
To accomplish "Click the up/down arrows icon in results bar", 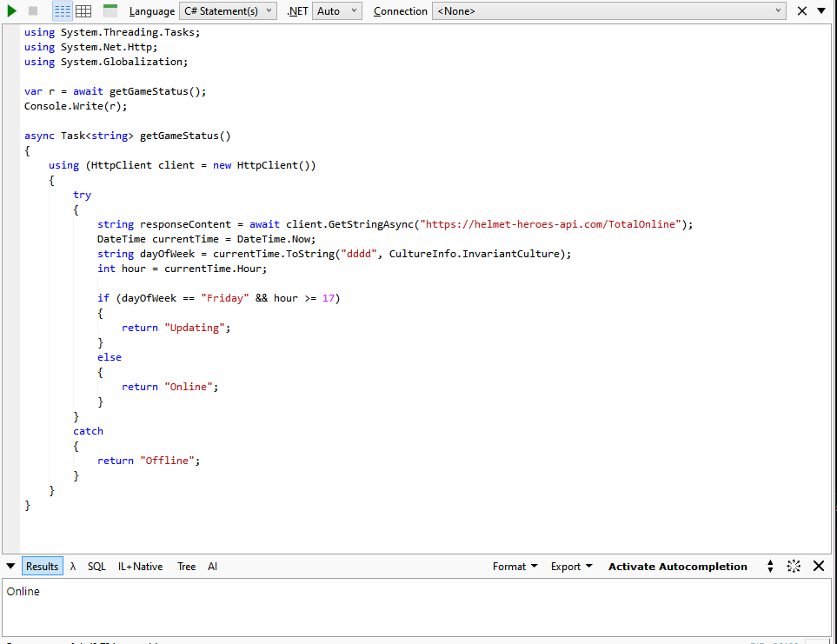I will (x=770, y=566).
